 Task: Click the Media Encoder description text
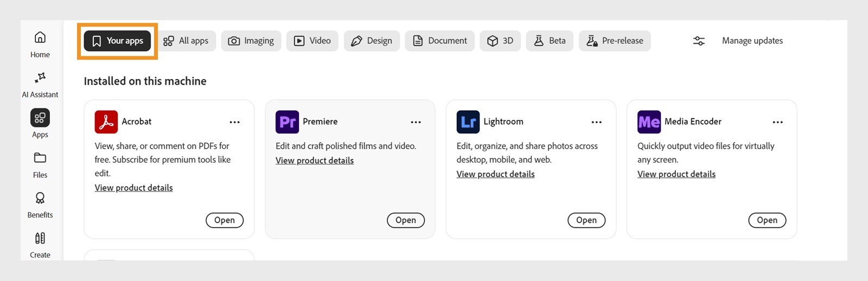coord(706,153)
